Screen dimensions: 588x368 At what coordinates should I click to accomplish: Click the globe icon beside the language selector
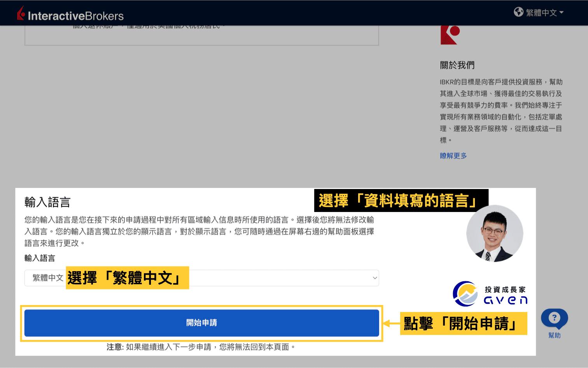(519, 12)
